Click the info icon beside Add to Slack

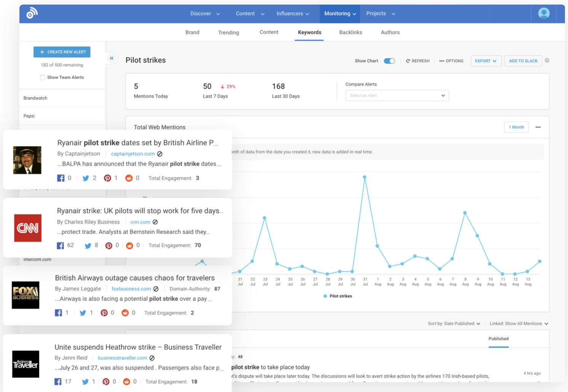pyautogui.click(x=547, y=61)
